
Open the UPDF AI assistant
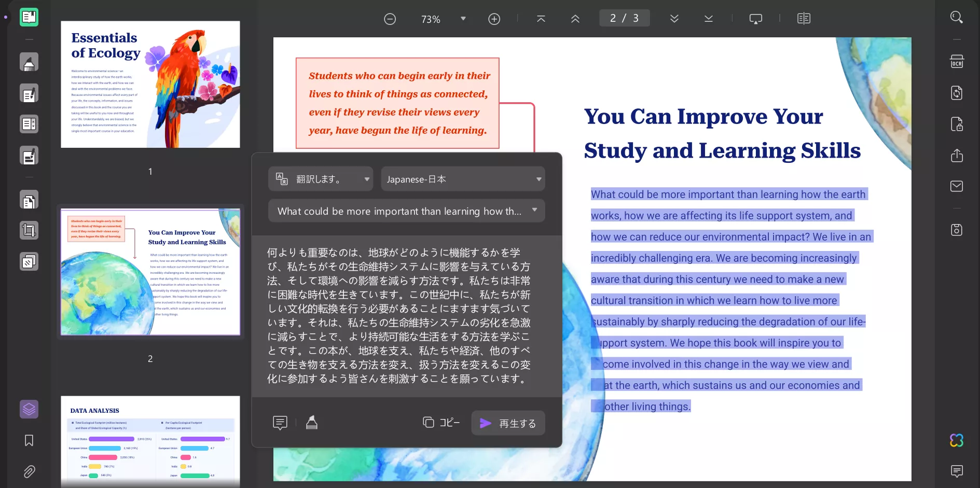tap(957, 440)
